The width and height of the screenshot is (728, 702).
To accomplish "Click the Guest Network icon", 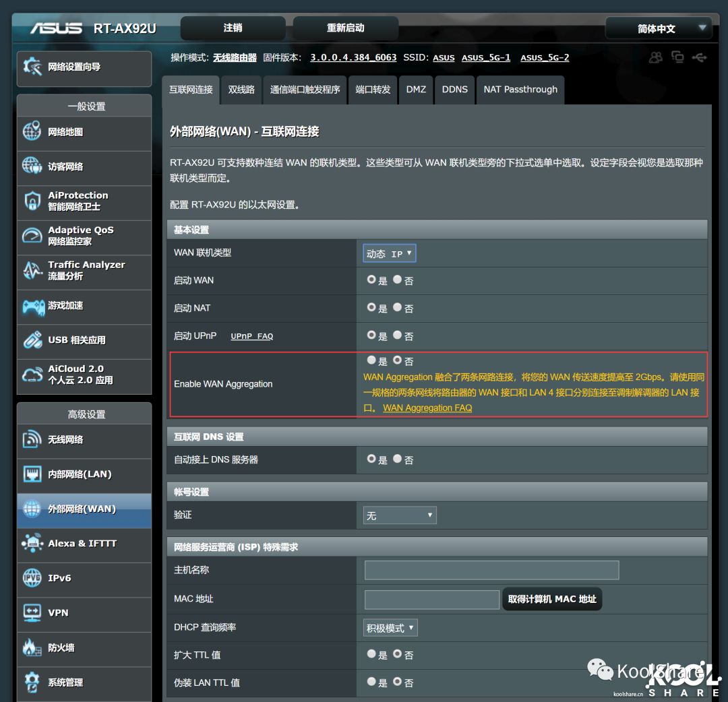I will [32, 166].
